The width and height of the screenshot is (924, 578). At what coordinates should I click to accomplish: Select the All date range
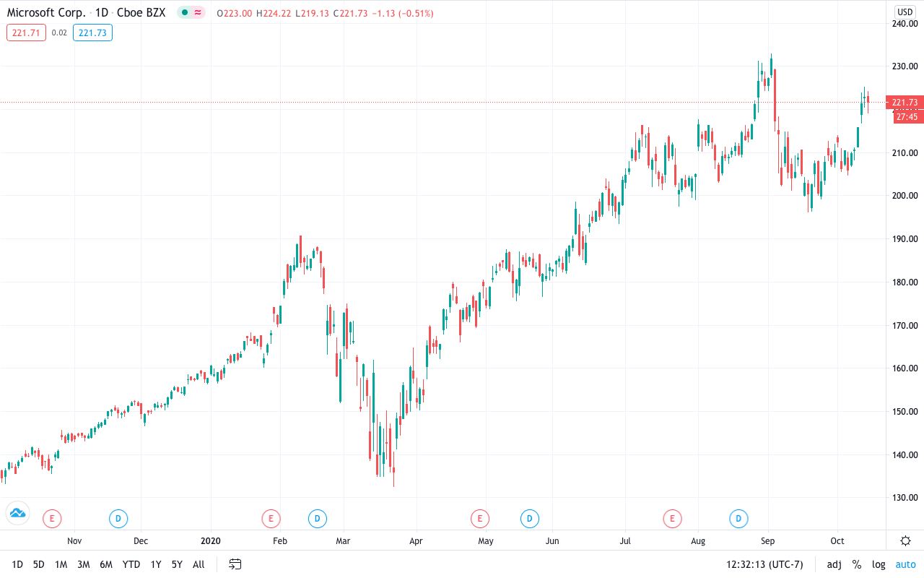[199, 564]
